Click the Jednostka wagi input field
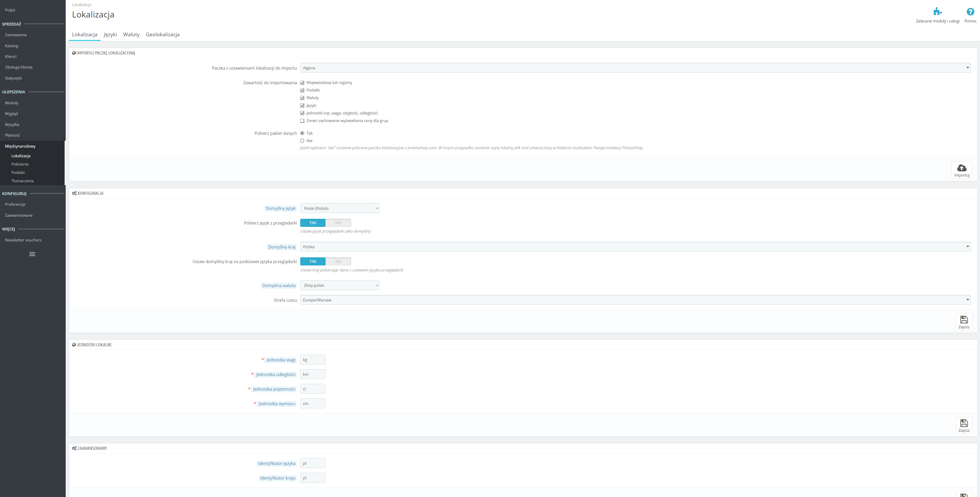The width and height of the screenshot is (980, 497). click(x=312, y=360)
